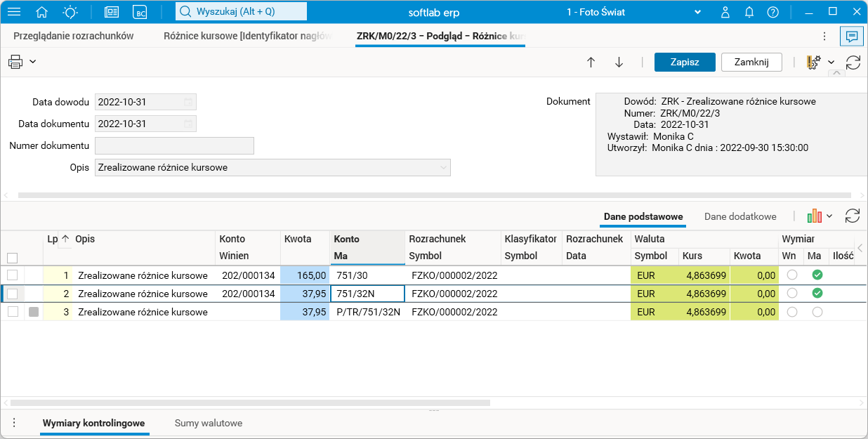Switch to Różnice kursowe tab
The width and height of the screenshot is (868, 439).
coord(248,35)
